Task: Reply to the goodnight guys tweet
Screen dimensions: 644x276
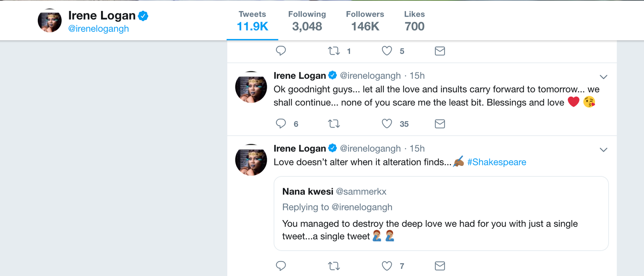Action: click(281, 124)
